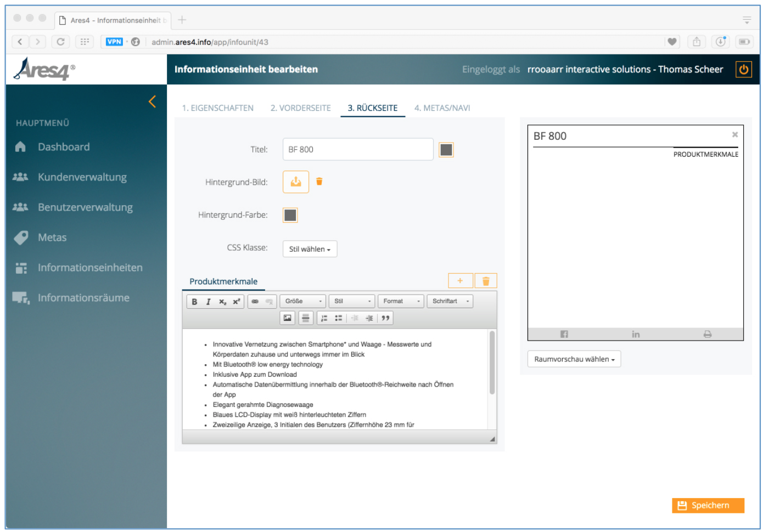
Task: Pick the Titel color swatch
Action: (x=446, y=150)
